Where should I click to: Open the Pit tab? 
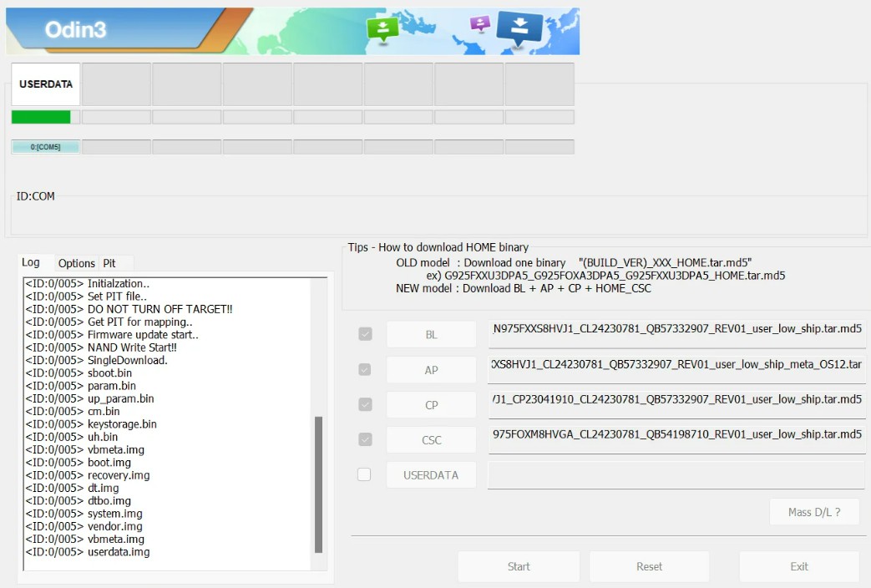coord(109,263)
